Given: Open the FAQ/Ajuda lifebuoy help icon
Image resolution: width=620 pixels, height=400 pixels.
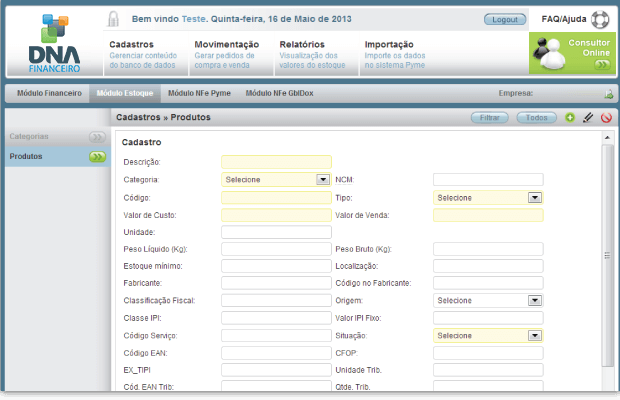Looking at the screenshot, I should (599, 19).
